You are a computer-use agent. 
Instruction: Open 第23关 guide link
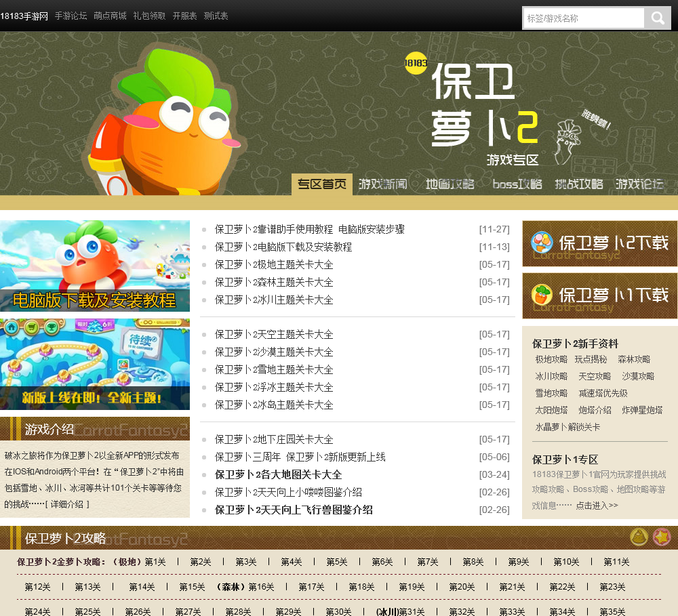pos(612,587)
